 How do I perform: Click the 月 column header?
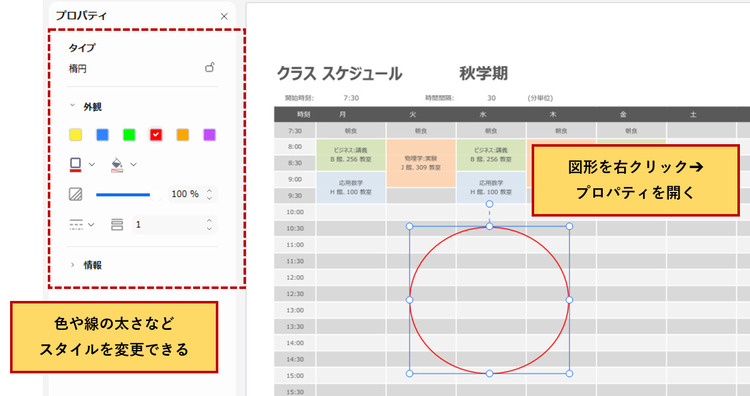pyautogui.click(x=342, y=114)
